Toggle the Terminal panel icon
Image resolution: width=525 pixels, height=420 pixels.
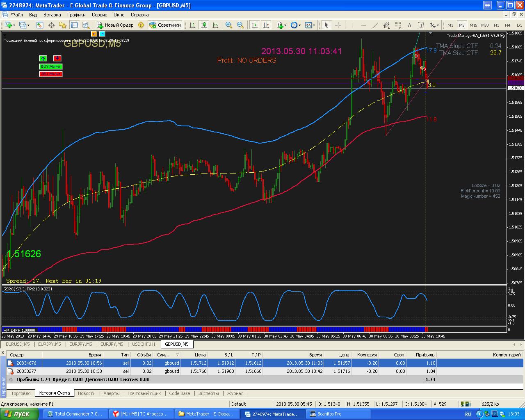click(74, 25)
